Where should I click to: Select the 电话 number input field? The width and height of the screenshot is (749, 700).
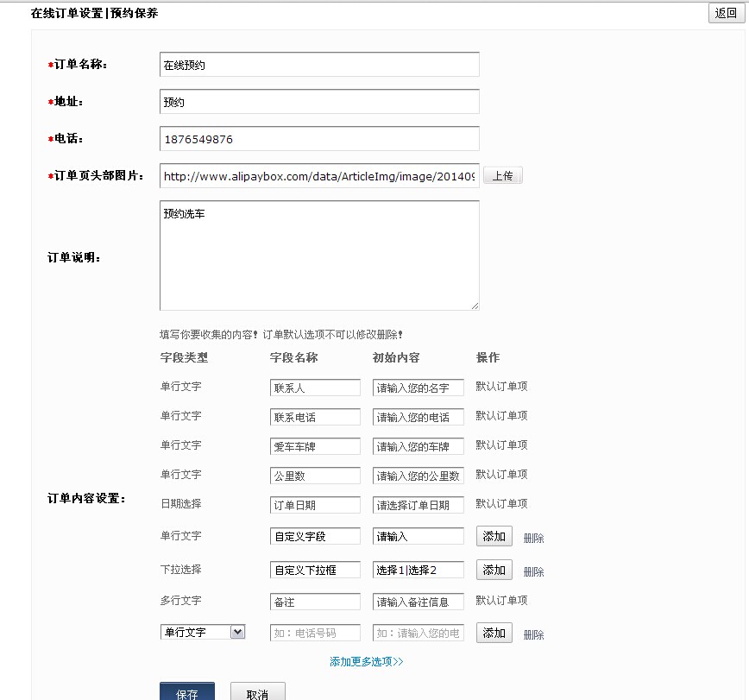pyautogui.click(x=319, y=139)
